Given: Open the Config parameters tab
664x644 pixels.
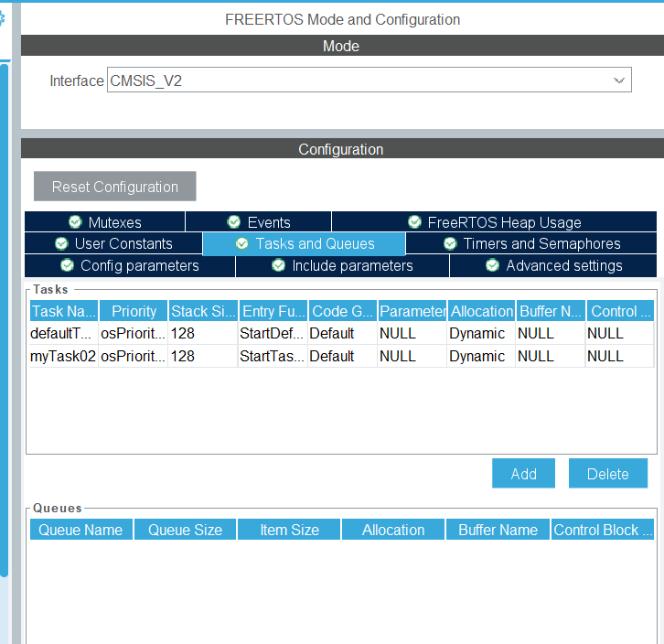Looking at the screenshot, I should point(130,265).
